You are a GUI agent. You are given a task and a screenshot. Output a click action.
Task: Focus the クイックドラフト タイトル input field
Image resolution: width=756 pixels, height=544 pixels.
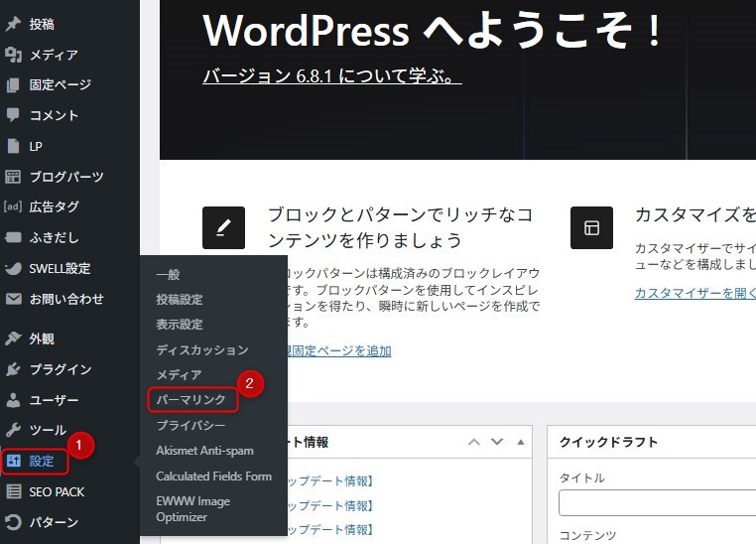[657, 503]
